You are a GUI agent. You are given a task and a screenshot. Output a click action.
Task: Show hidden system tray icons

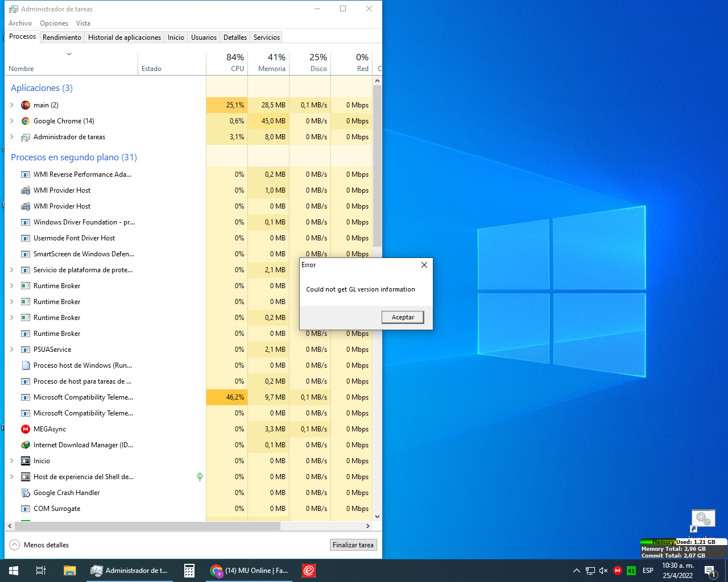pos(576,571)
